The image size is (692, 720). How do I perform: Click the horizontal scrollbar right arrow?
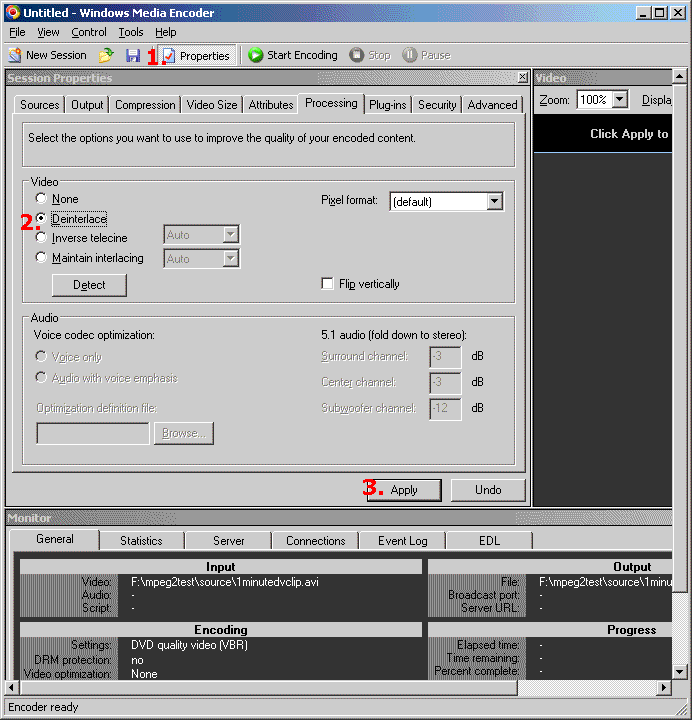pos(663,688)
